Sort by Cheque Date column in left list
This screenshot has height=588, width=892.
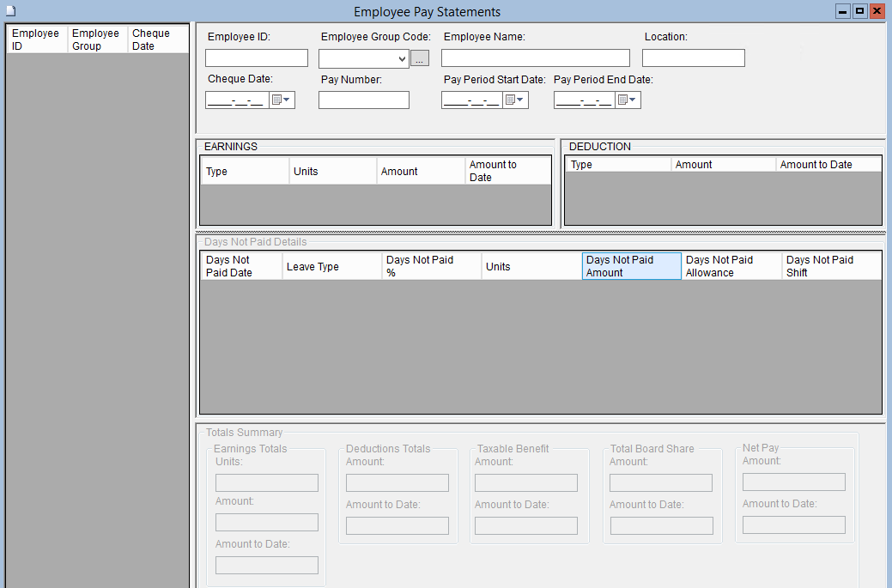tap(158, 39)
